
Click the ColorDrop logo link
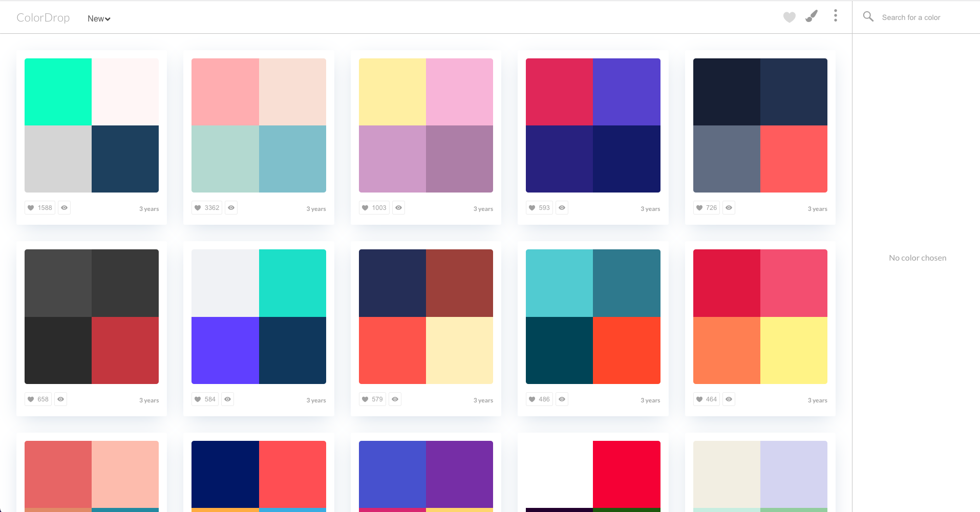(x=43, y=18)
